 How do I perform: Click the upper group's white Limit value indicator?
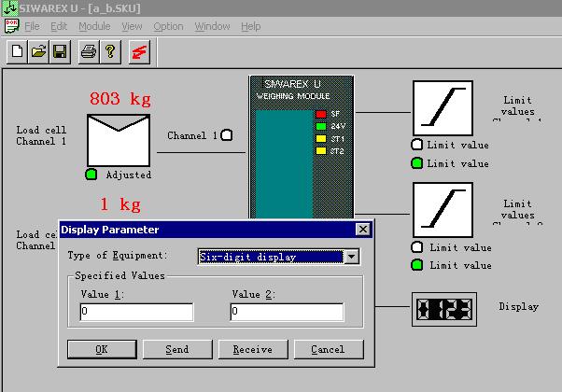click(417, 145)
